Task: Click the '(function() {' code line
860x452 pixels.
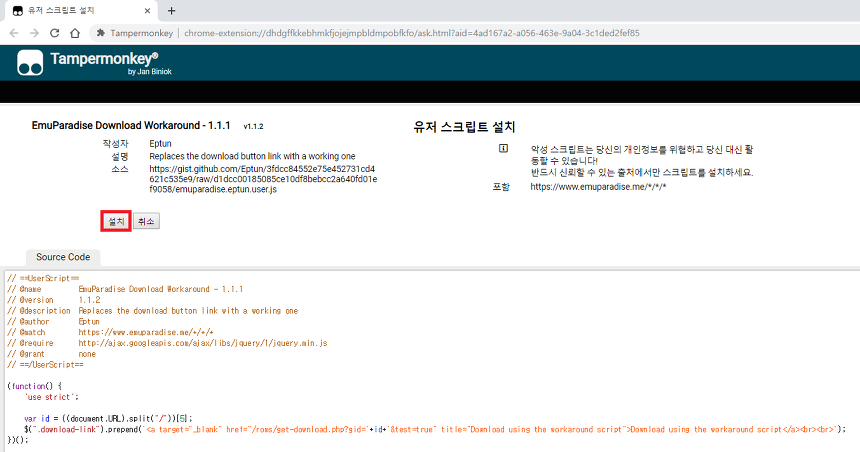Action: click(x=34, y=386)
